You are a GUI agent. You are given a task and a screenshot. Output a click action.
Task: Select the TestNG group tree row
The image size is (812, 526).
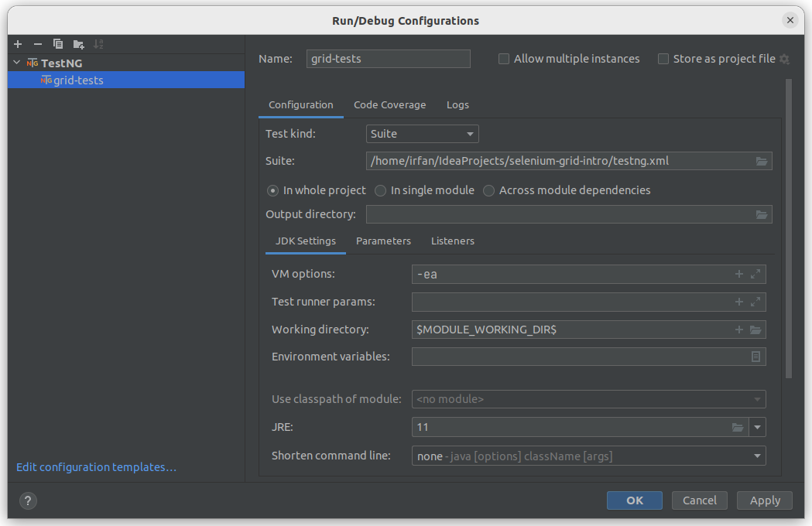pyautogui.click(x=126, y=63)
